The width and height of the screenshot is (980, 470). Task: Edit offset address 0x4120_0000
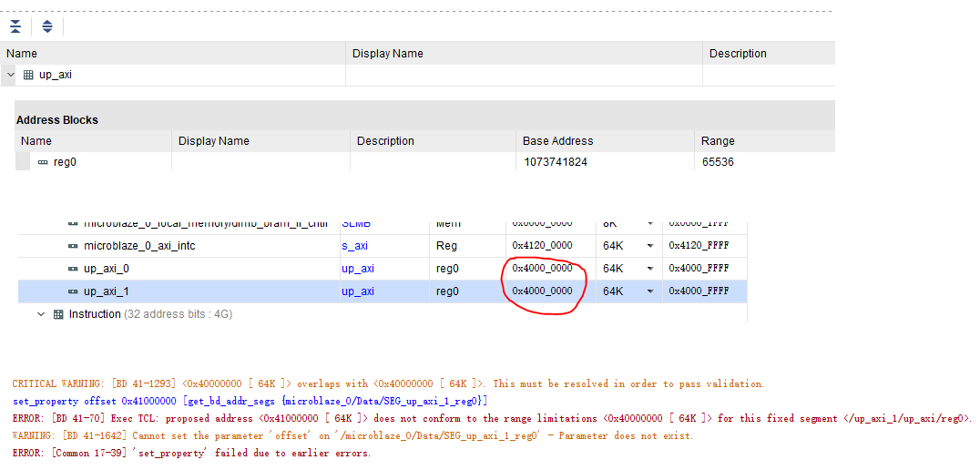pos(542,246)
